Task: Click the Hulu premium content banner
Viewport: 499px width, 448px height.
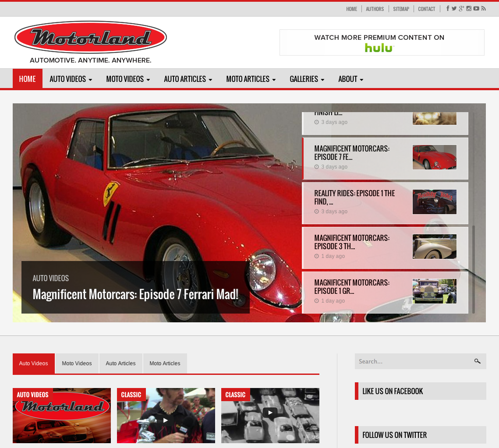Action: pos(382,42)
